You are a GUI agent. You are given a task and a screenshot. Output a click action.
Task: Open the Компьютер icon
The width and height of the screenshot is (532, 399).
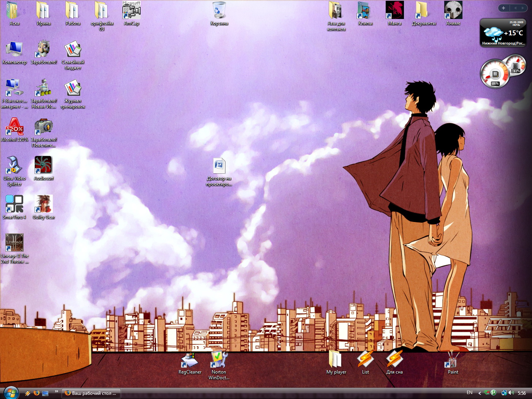(x=14, y=52)
